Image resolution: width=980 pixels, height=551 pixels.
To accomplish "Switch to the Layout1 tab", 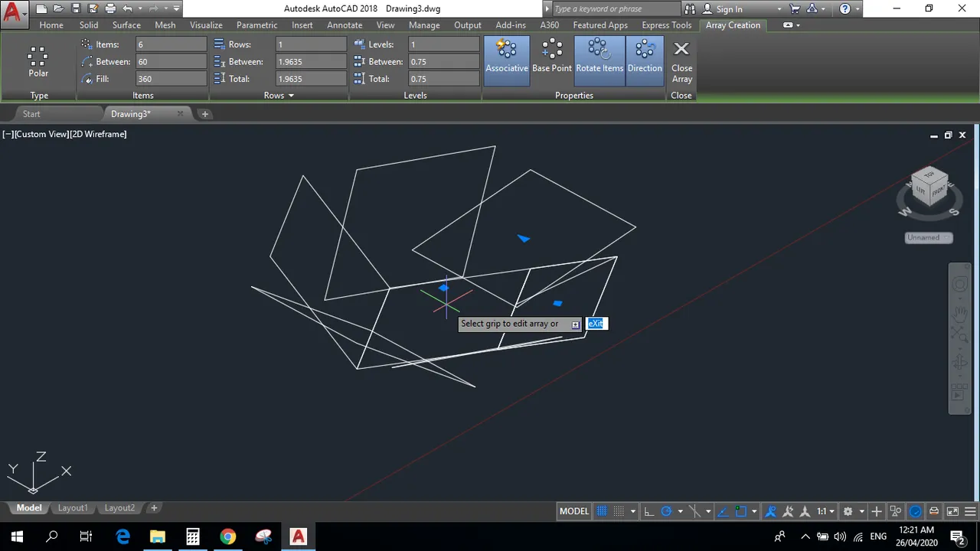I will pos(73,508).
